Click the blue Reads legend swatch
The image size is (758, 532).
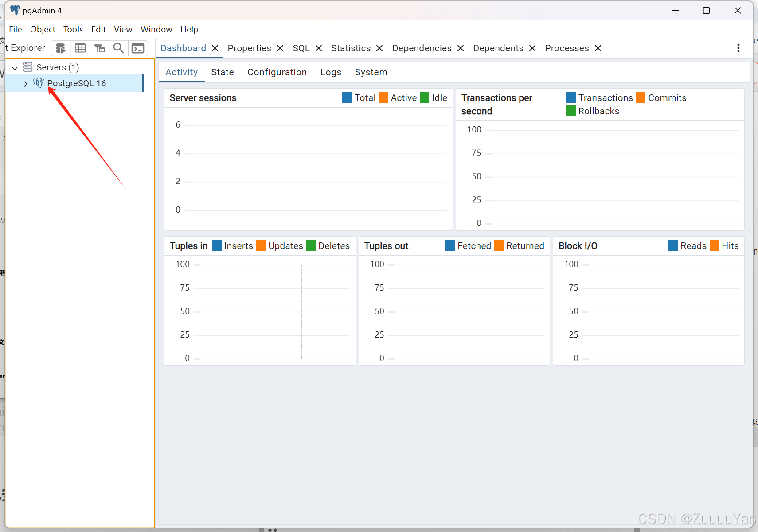[673, 245]
